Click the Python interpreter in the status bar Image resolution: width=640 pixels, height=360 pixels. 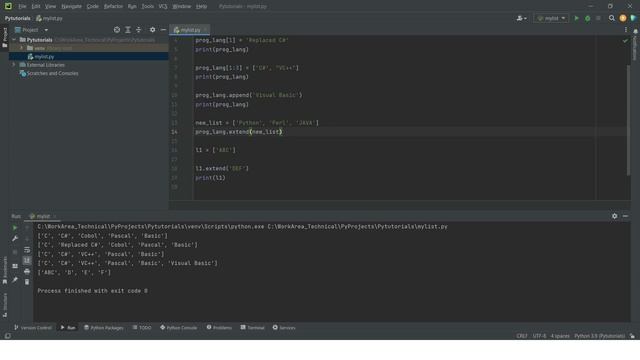[x=599, y=336]
